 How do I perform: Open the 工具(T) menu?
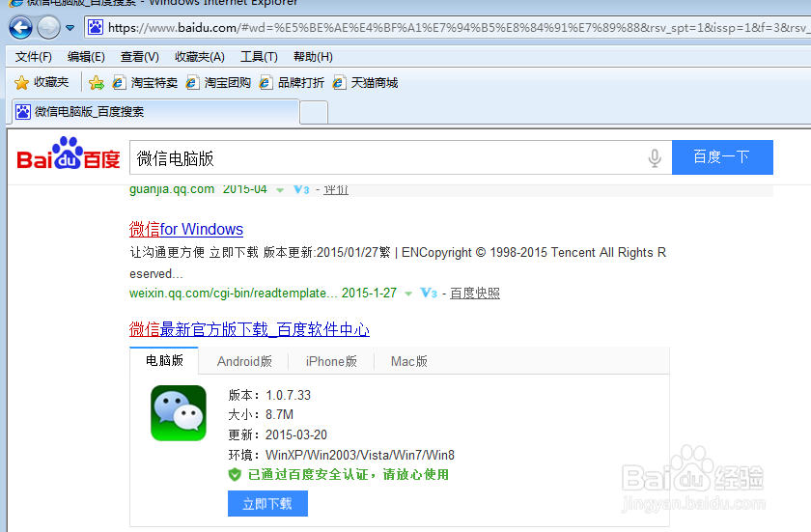point(259,57)
